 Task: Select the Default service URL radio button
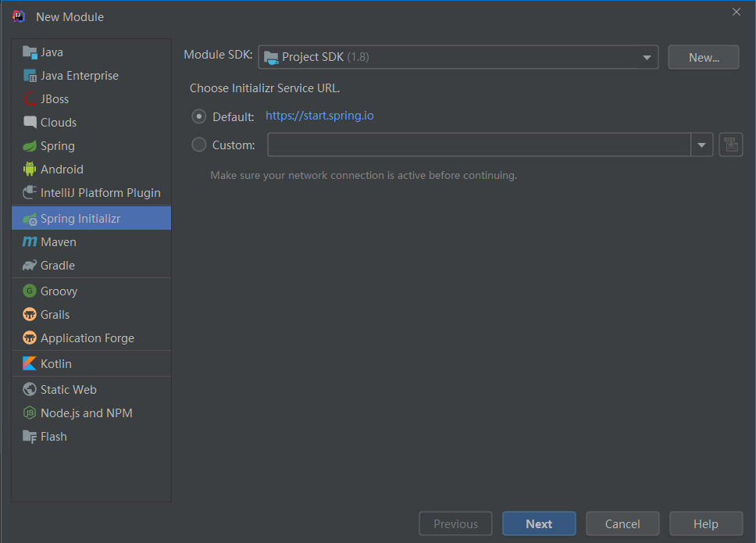199,116
